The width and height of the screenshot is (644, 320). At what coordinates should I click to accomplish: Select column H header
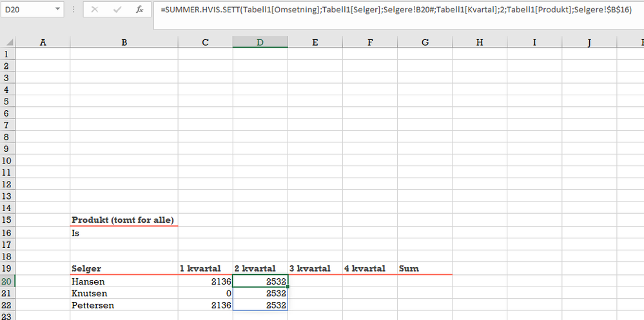[480, 42]
